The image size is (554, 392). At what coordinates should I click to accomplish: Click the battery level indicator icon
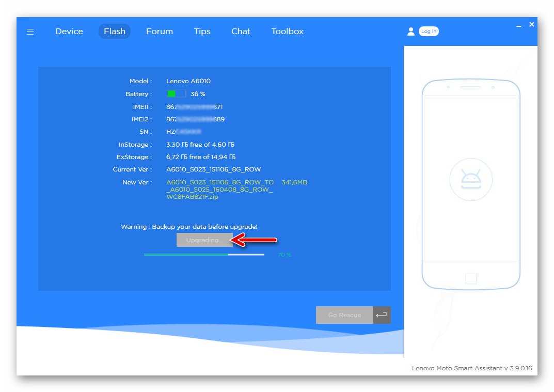click(176, 93)
